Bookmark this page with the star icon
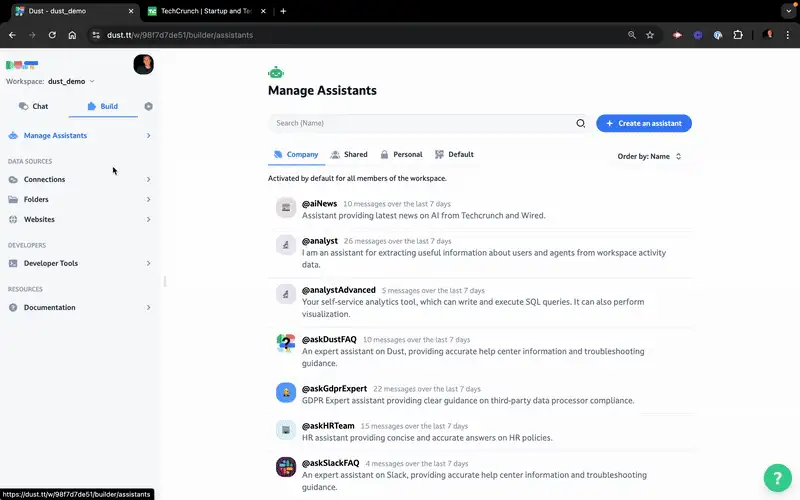This screenshot has width=800, height=500. pos(650,35)
